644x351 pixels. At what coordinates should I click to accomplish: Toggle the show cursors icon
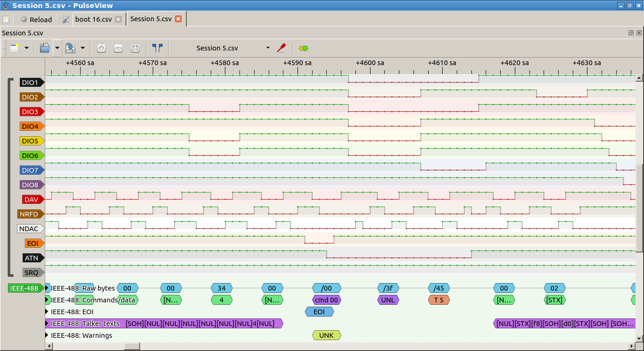[x=157, y=48]
